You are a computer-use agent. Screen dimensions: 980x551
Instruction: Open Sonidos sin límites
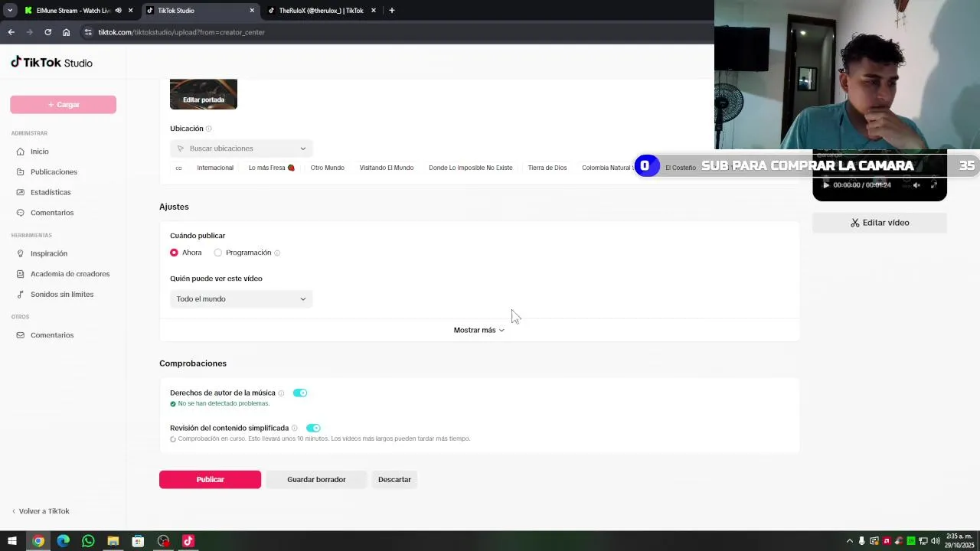(63, 294)
